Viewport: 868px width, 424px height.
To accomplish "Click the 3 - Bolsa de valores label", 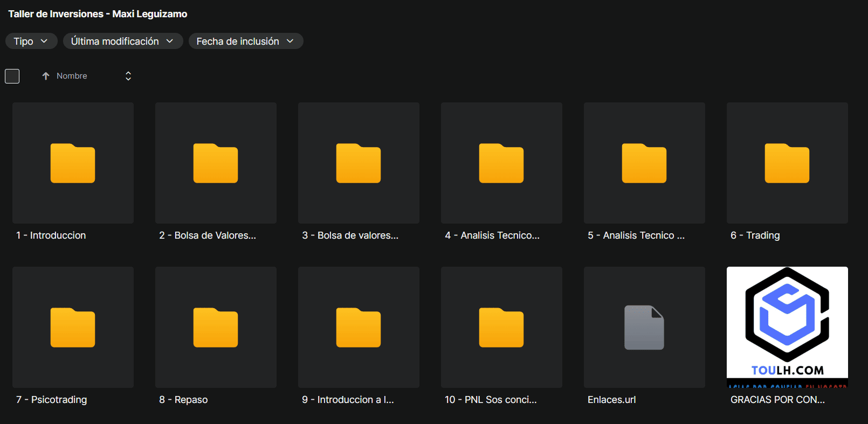I will click(350, 235).
